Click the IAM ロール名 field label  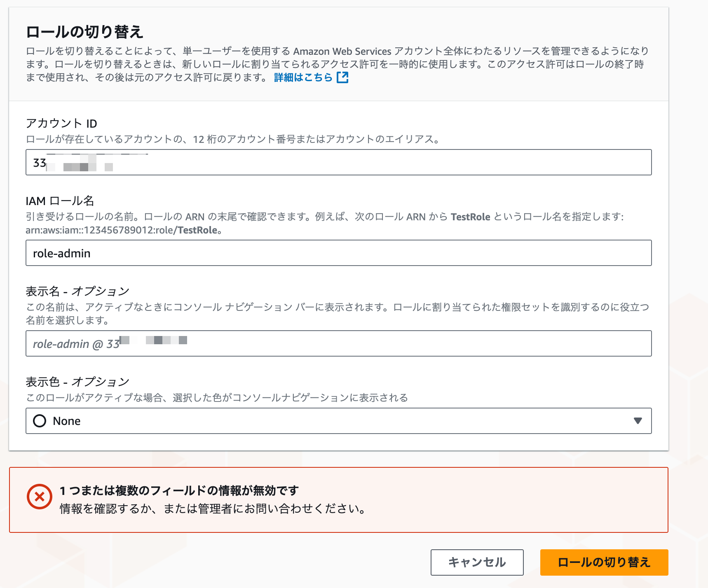[x=60, y=201]
